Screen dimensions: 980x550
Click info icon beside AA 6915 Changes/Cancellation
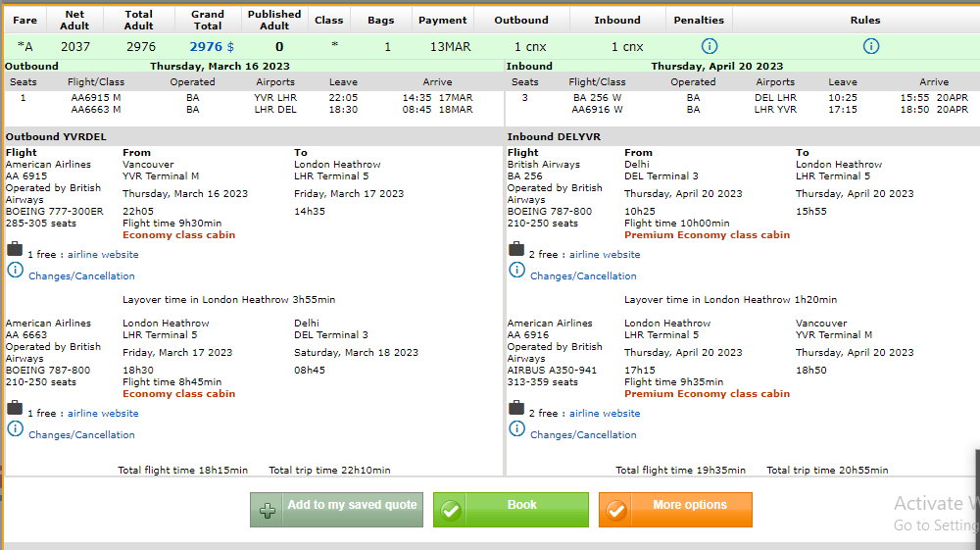tap(15, 270)
